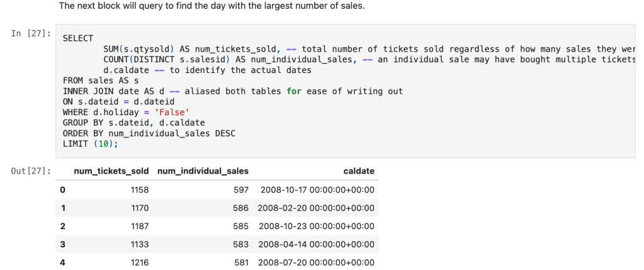Image resolution: width=644 pixels, height=270 pixels.
Task: Click the 2008-04-14 caldate cell
Action: [316, 244]
